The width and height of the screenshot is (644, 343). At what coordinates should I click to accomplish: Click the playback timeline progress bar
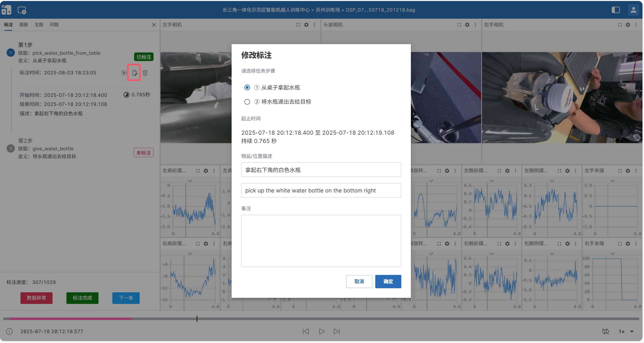pyautogui.click(x=321, y=319)
